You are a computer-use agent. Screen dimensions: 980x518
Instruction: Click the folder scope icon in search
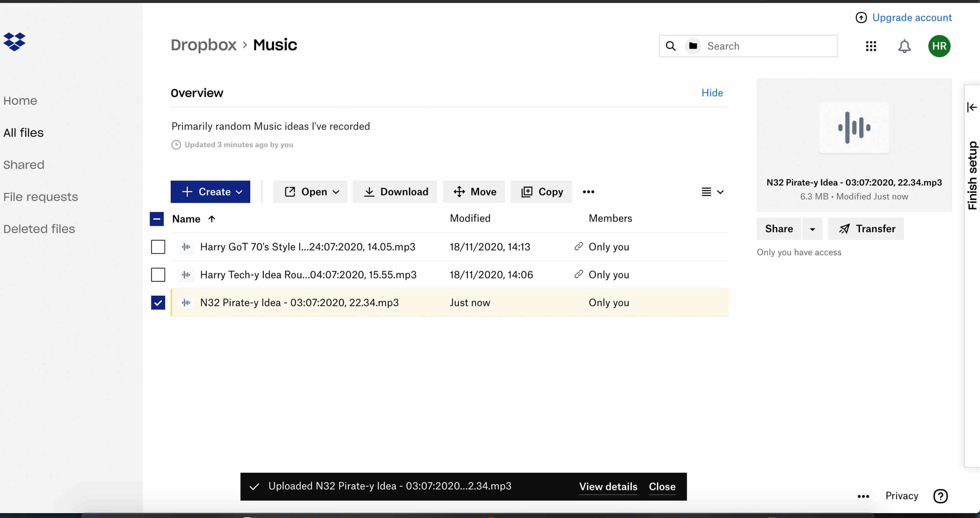[693, 46]
